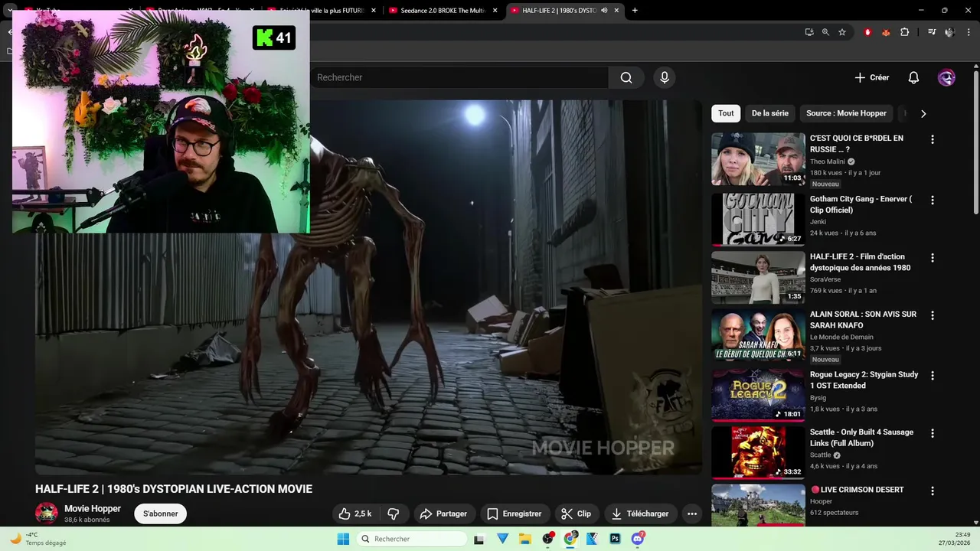This screenshot has height=551, width=980.
Task: Open the C'EST QUOI CE B*RDEL EN RUSSIE thumbnail
Action: 758,159
